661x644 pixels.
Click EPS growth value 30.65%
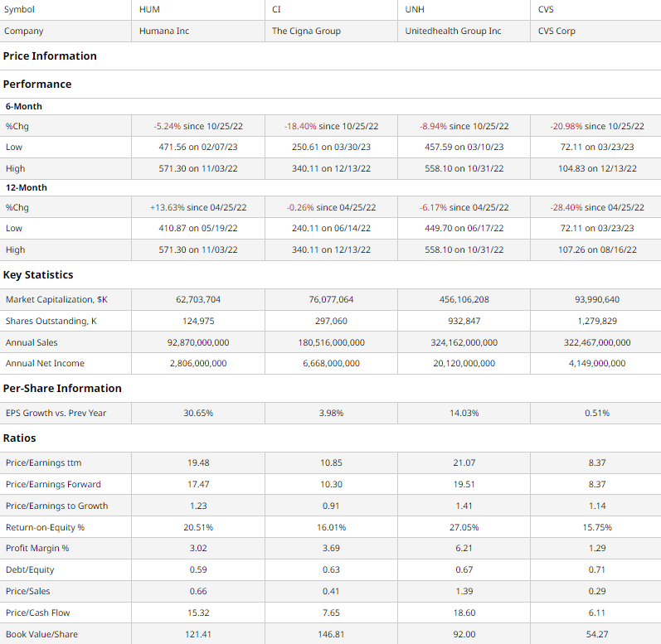click(198, 413)
